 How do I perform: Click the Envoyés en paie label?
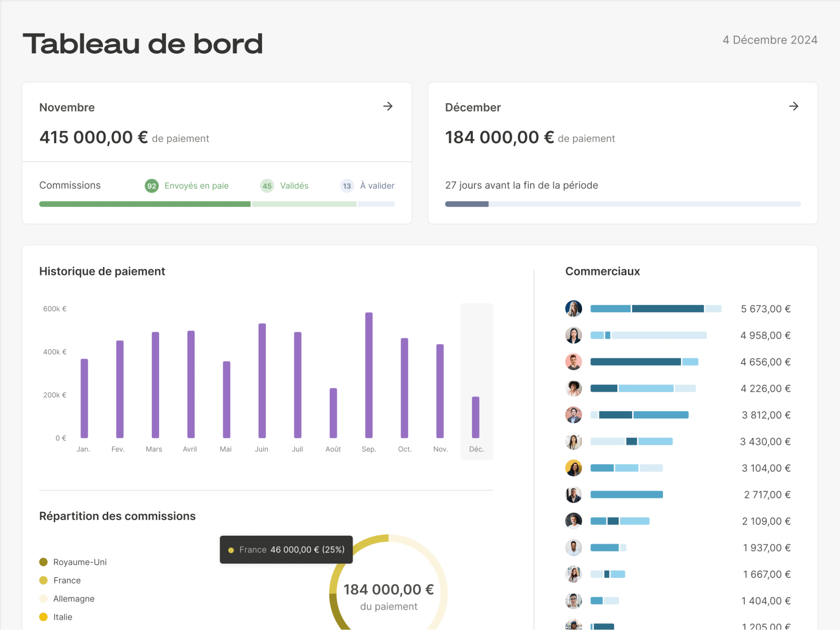pyautogui.click(x=196, y=185)
